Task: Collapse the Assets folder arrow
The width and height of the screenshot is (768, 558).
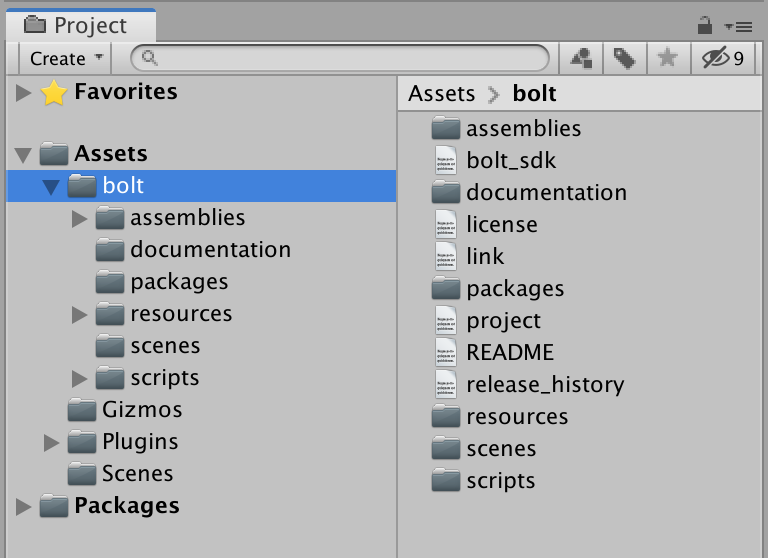Action: pyautogui.click(x=23, y=155)
